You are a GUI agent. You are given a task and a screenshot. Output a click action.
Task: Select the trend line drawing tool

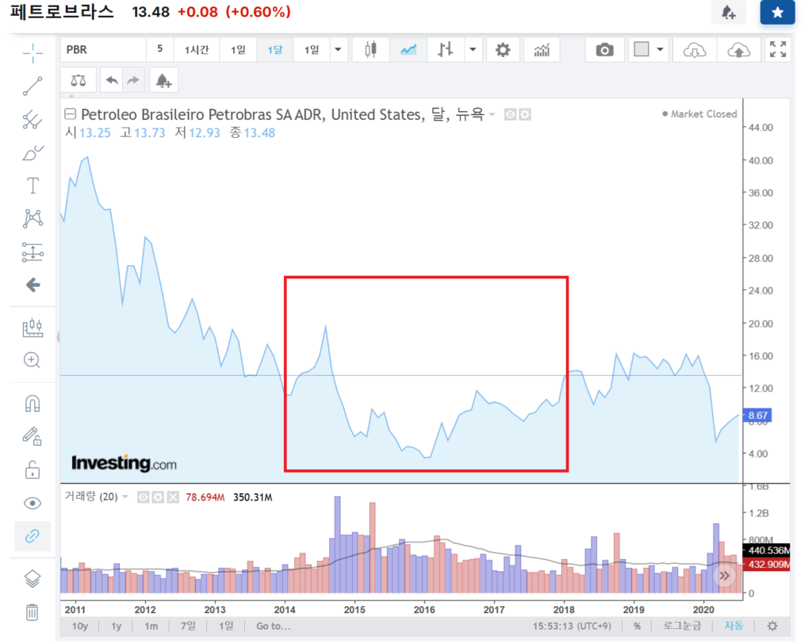pyautogui.click(x=33, y=86)
